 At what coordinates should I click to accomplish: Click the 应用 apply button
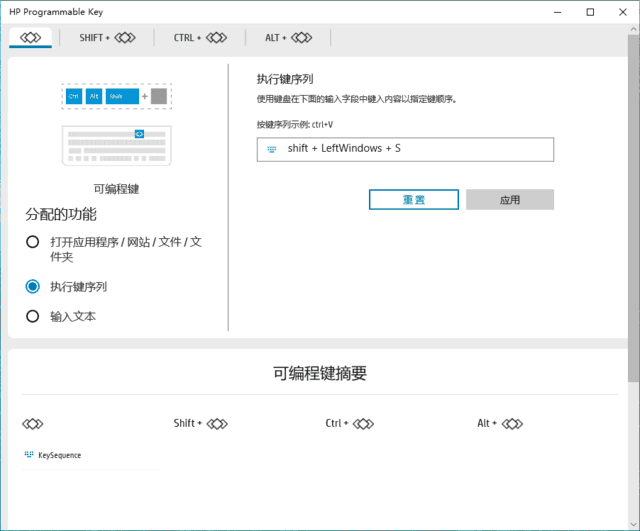click(510, 200)
